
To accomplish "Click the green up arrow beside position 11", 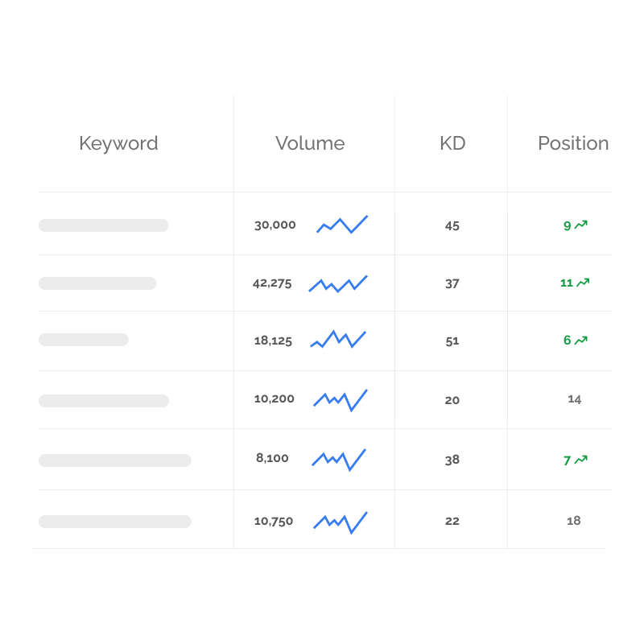I will coord(584,283).
